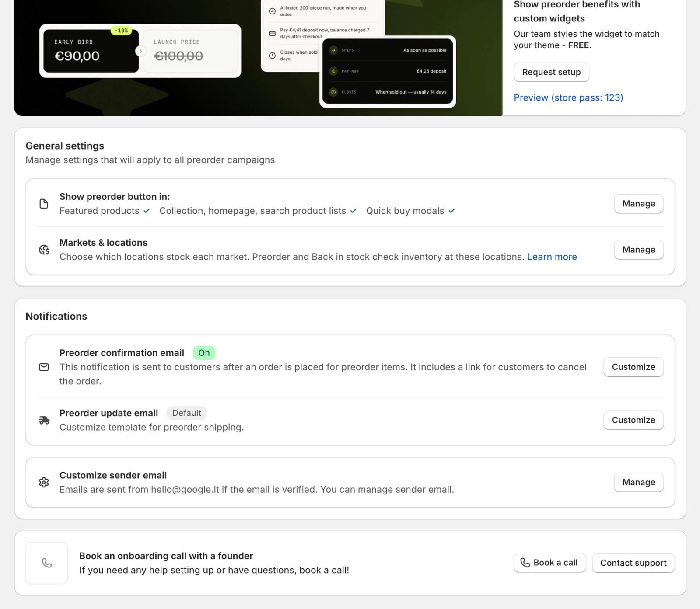
Task: Click 'Quick buy modals' text
Action: (x=405, y=211)
